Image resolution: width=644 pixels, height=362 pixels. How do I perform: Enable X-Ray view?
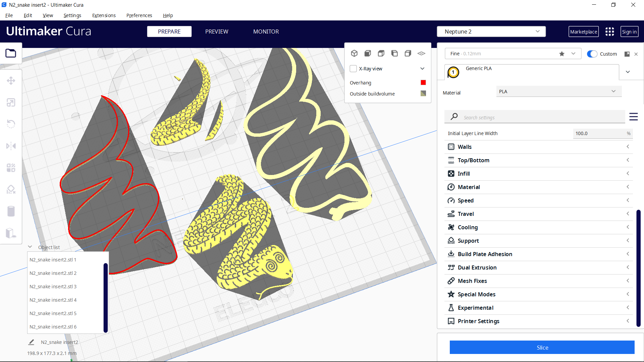pyautogui.click(x=353, y=68)
